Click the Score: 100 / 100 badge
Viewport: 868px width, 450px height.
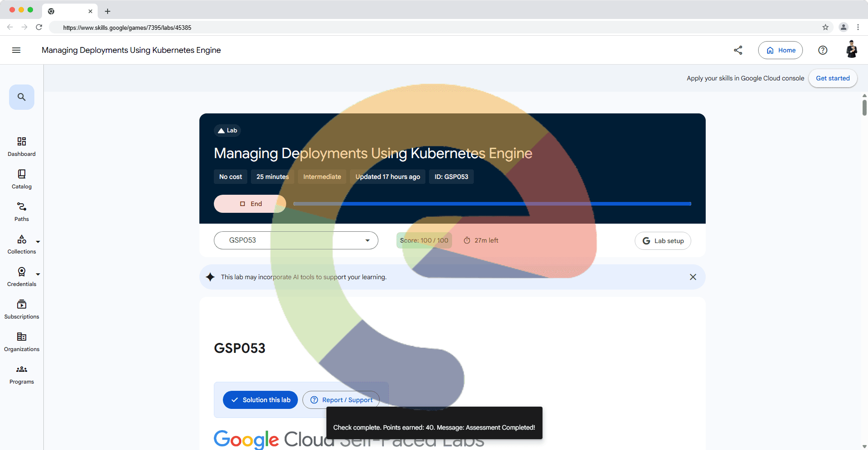pyautogui.click(x=424, y=240)
